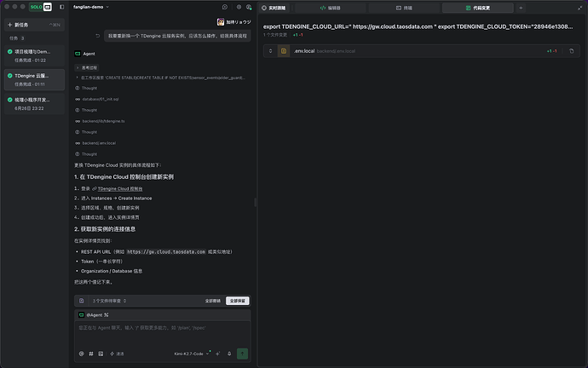Click the sparkle enhance icon near model selector
This screenshot has height=368, width=588.
click(217, 354)
